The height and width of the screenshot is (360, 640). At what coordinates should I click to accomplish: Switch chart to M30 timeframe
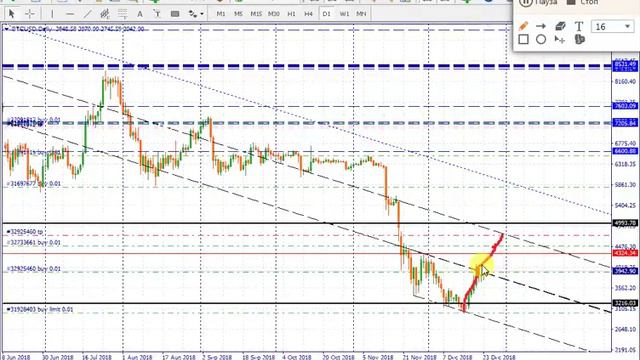pyautogui.click(x=273, y=14)
